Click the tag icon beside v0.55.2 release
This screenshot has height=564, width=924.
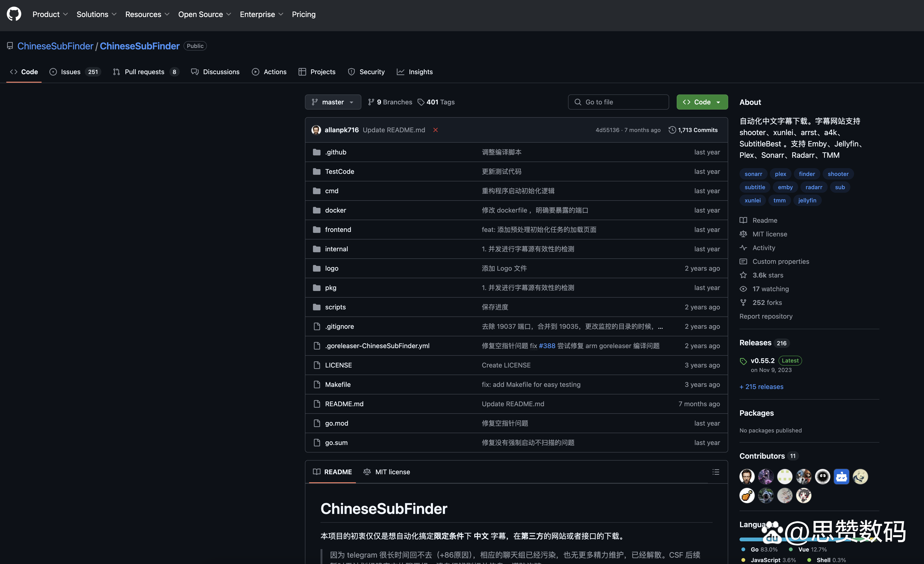click(x=743, y=361)
